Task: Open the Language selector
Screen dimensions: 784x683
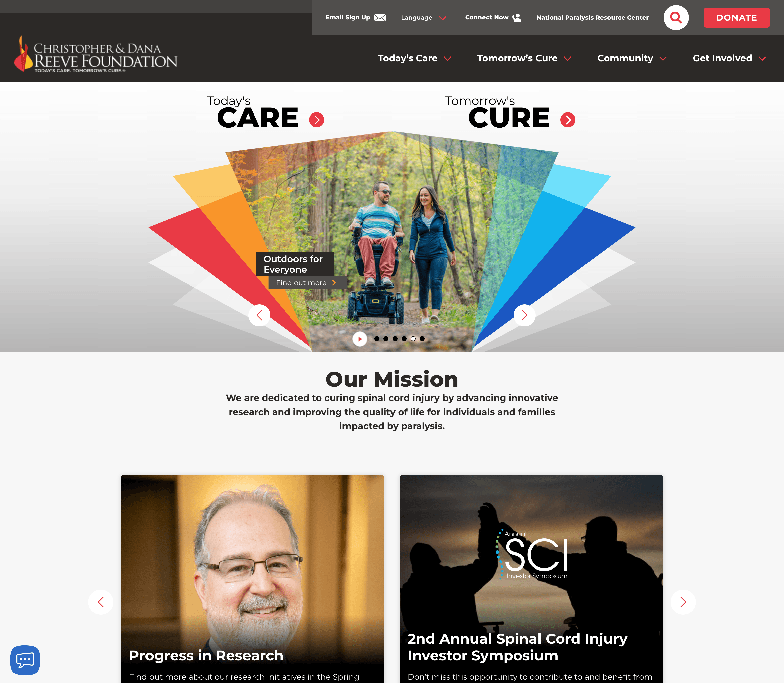Action: pos(423,17)
